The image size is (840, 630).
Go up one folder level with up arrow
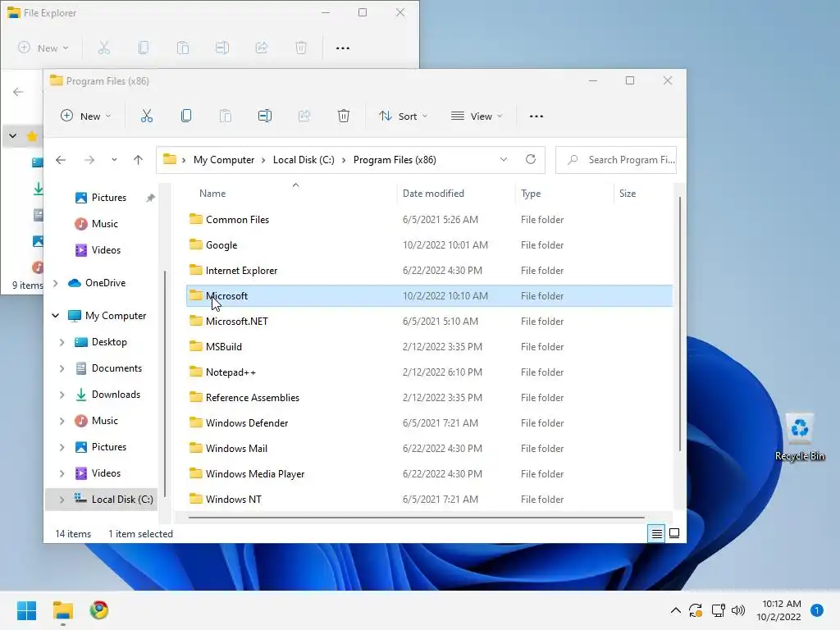138,160
